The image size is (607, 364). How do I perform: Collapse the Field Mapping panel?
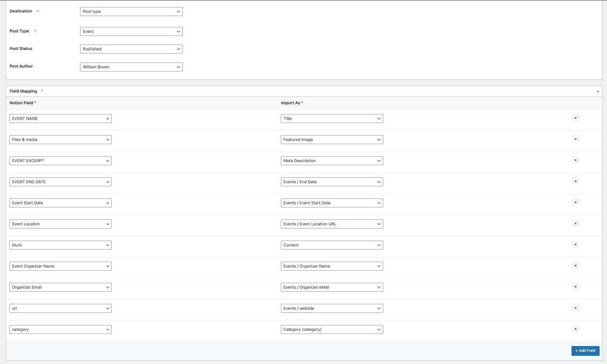tap(598, 91)
